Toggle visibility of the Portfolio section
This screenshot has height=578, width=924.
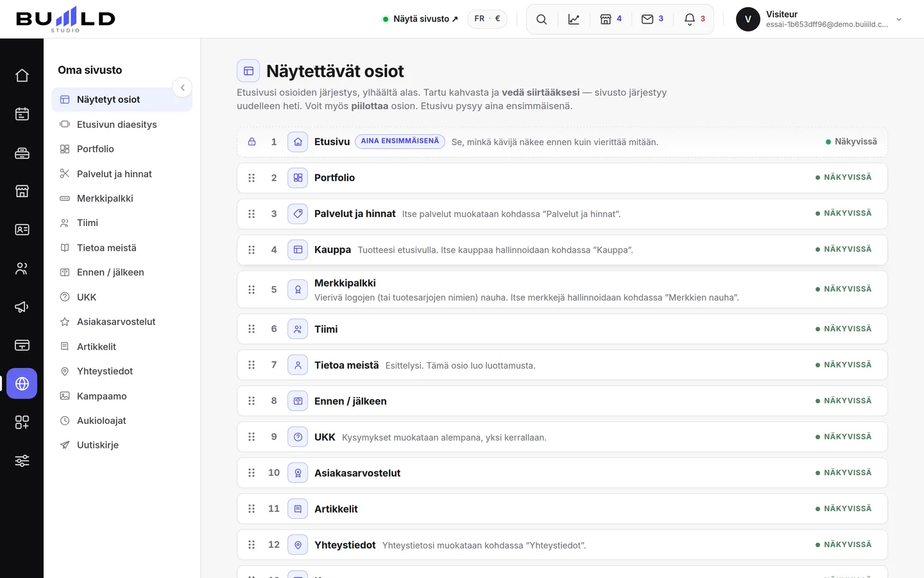point(843,177)
